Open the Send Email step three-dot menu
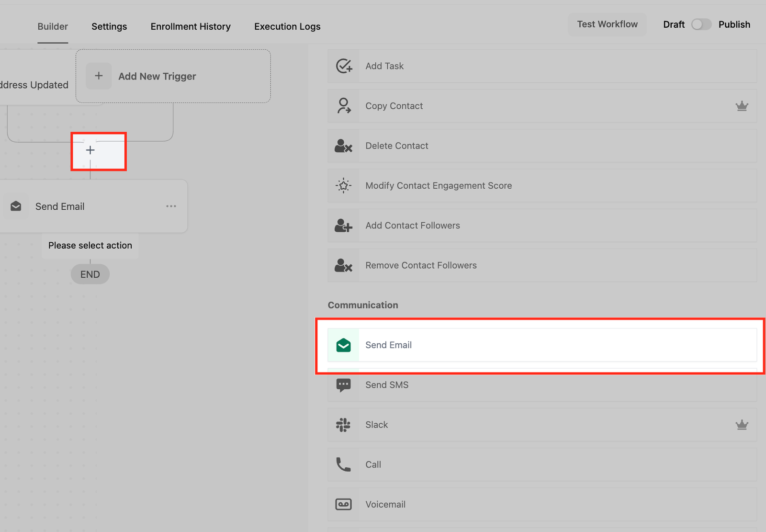766x532 pixels. [x=171, y=206]
